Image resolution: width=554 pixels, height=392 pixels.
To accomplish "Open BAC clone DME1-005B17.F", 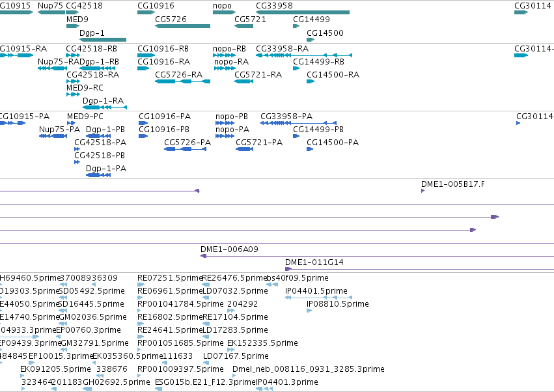I will [x=453, y=184].
